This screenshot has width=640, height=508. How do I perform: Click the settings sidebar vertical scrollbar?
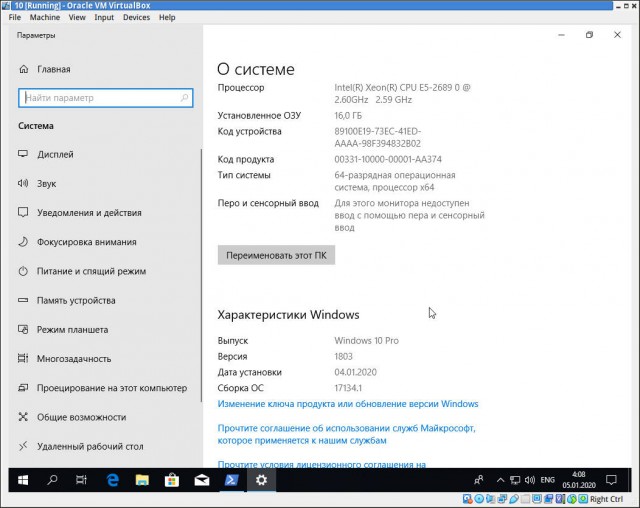(x=201, y=275)
